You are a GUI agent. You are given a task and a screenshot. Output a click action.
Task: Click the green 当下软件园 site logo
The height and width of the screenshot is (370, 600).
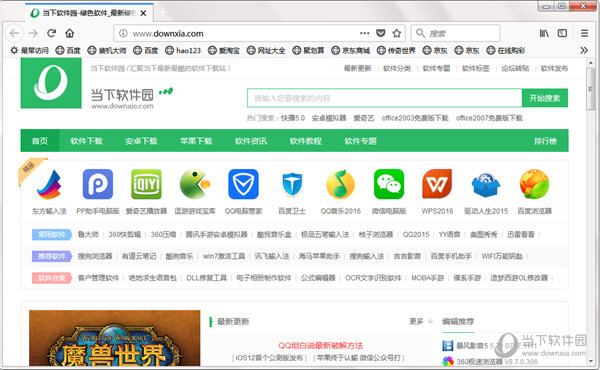(51, 83)
